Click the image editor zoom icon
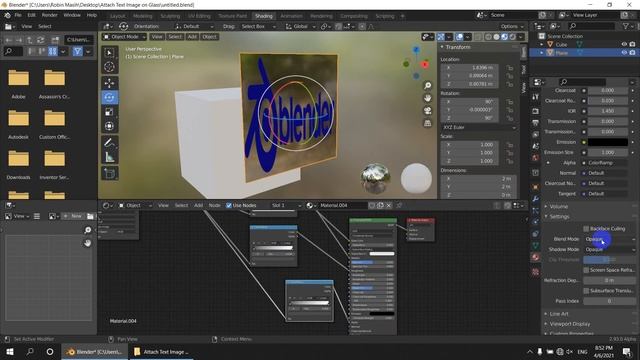This screenshot has height=360, width=640. coord(87,230)
